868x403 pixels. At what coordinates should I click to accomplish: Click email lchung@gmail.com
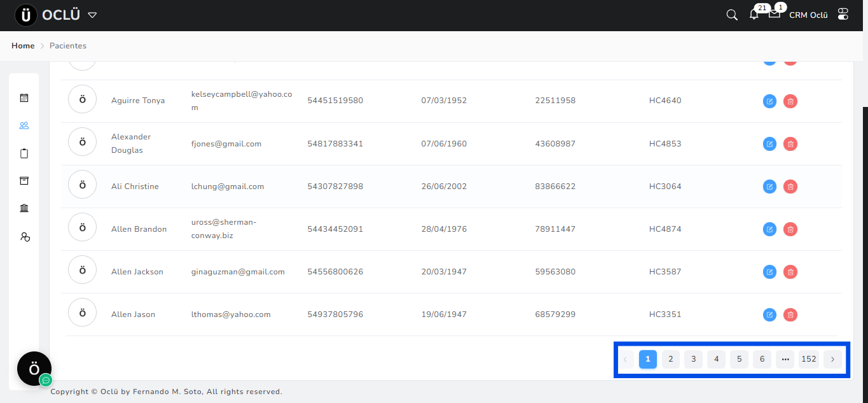tap(228, 187)
